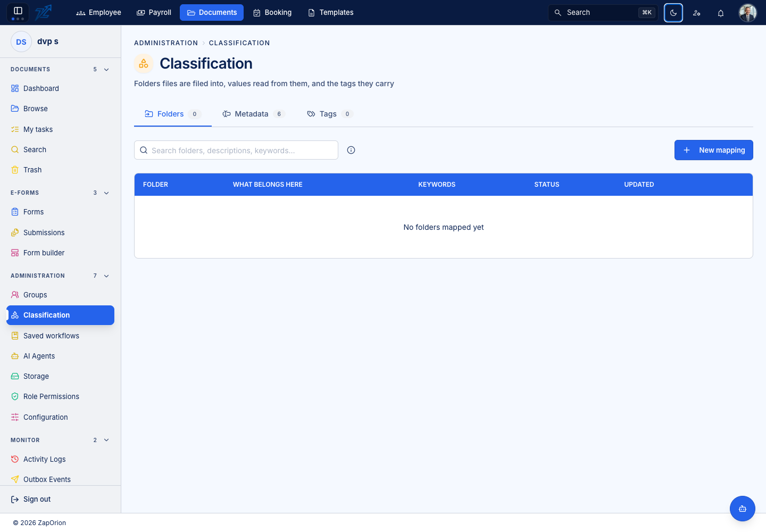766x532 pixels.
Task: Click the New mapping button
Action: [714, 150]
